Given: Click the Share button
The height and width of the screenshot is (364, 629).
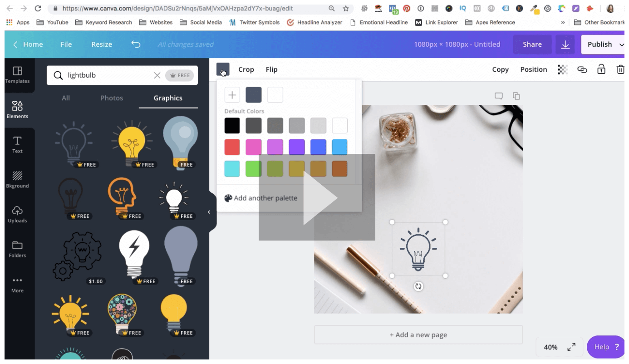Looking at the screenshot, I should point(532,44).
